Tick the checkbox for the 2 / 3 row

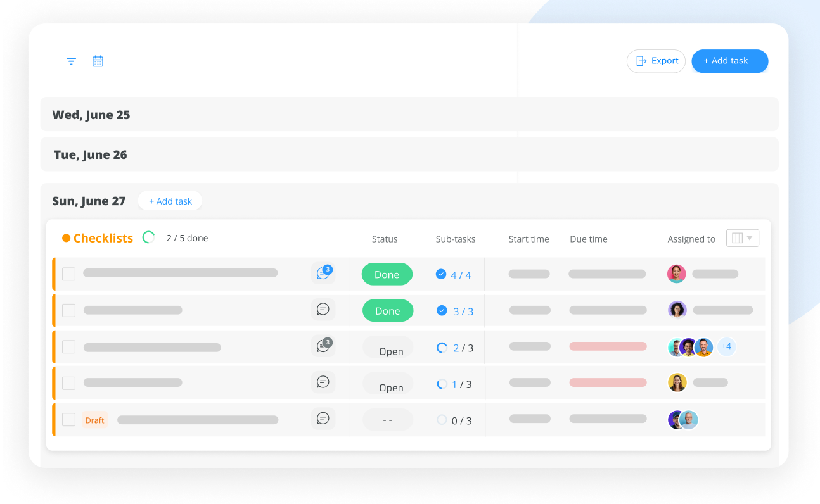coord(68,347)
